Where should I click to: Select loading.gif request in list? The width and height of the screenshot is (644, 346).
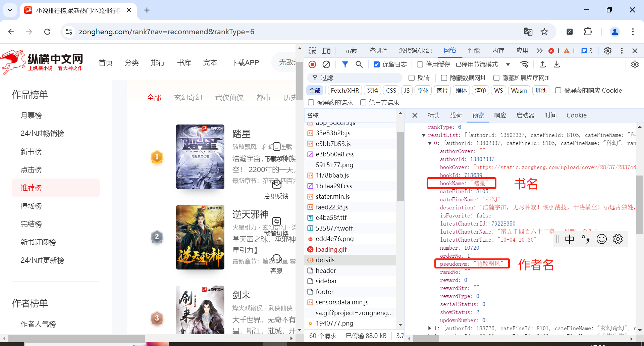tap(350, 249)
